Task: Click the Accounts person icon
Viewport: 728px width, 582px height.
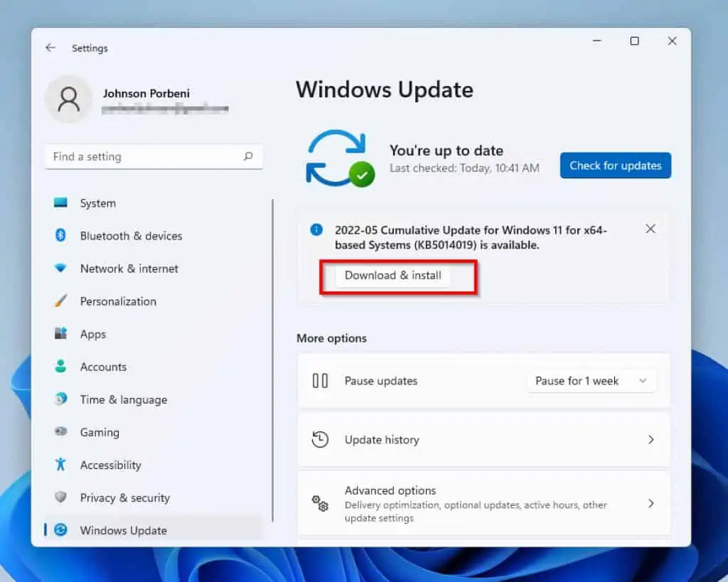Action: tap(61, 367)
